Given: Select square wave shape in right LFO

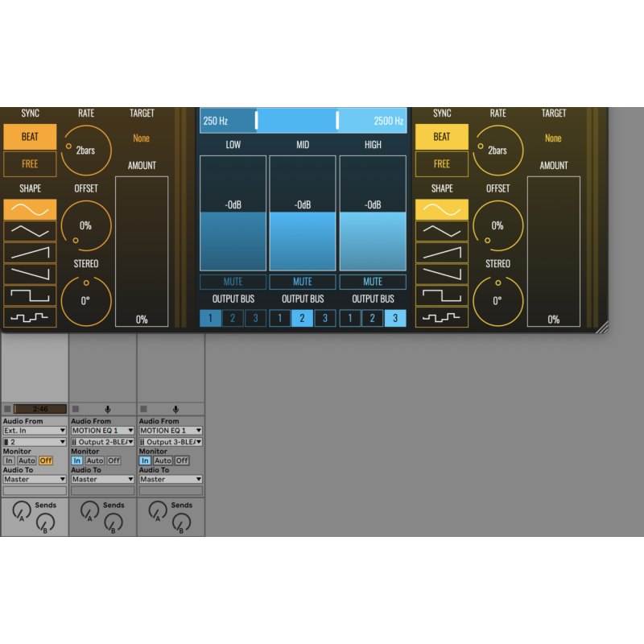Looking at the screenshot, I should point(442,295).
